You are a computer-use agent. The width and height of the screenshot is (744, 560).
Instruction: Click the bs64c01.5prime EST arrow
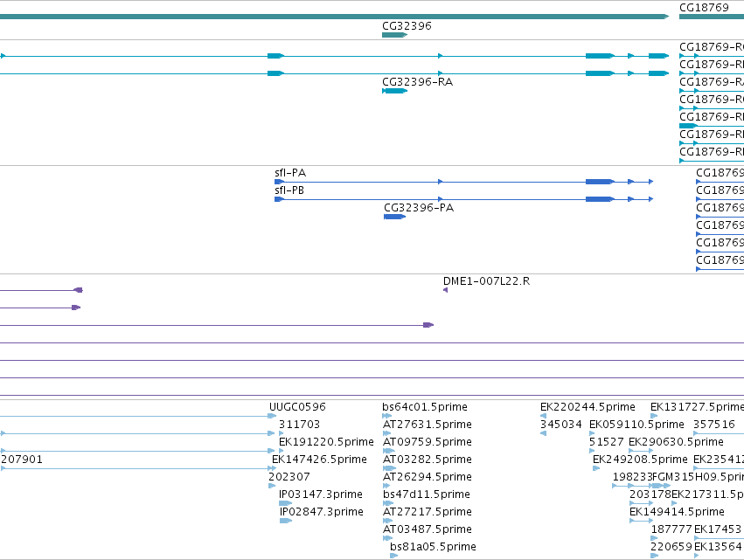[x=387, y=416]
